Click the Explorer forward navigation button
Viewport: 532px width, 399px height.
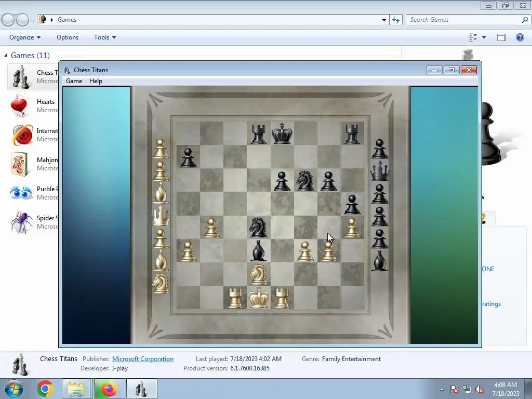click(22, 20)
